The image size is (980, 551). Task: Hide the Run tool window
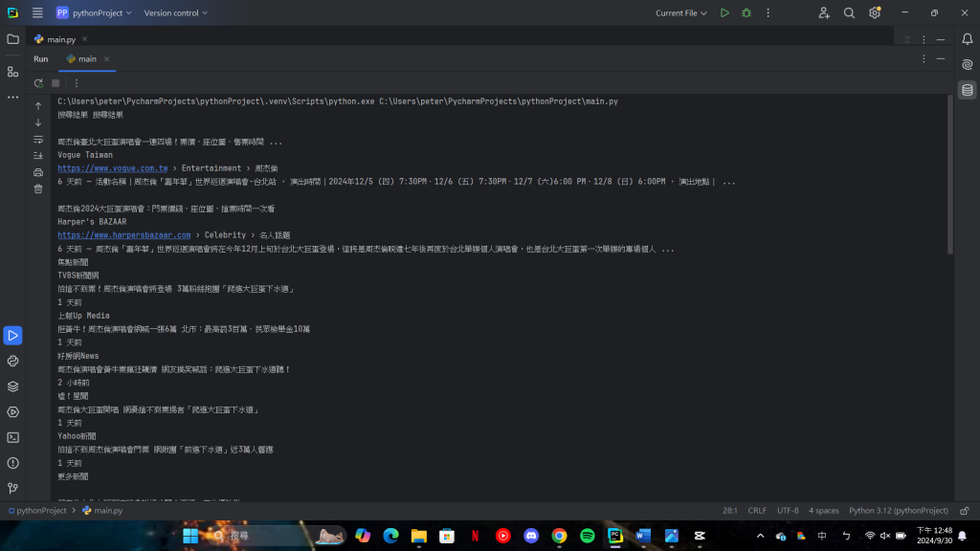pyautogui.click(x=941, y=58)
